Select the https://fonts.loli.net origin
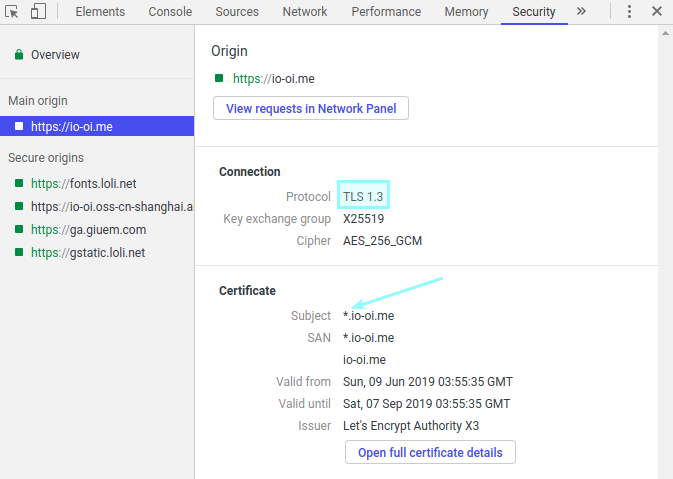This screenshot has height=479, width=673. (83, 184)
